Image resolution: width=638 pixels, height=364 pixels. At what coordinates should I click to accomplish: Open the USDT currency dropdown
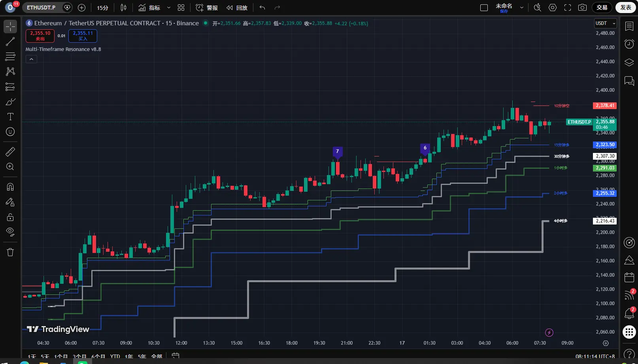(605, 23)
